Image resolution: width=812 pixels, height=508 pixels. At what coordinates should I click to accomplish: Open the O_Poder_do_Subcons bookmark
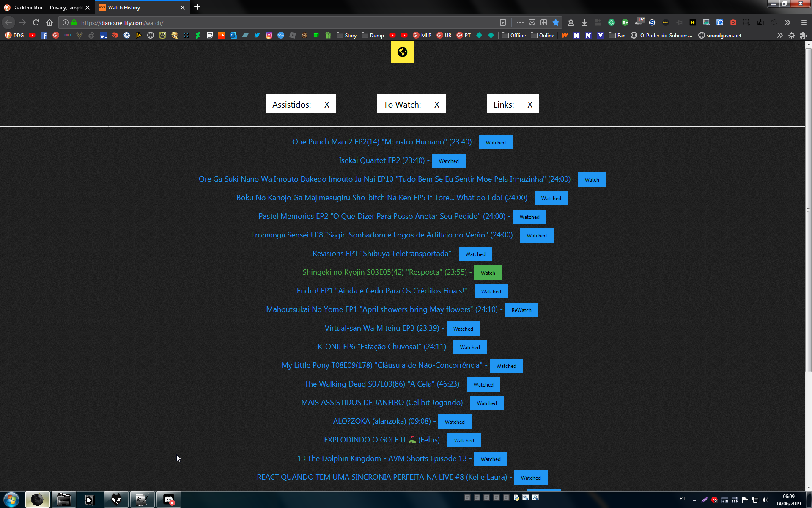click(661, 35)
